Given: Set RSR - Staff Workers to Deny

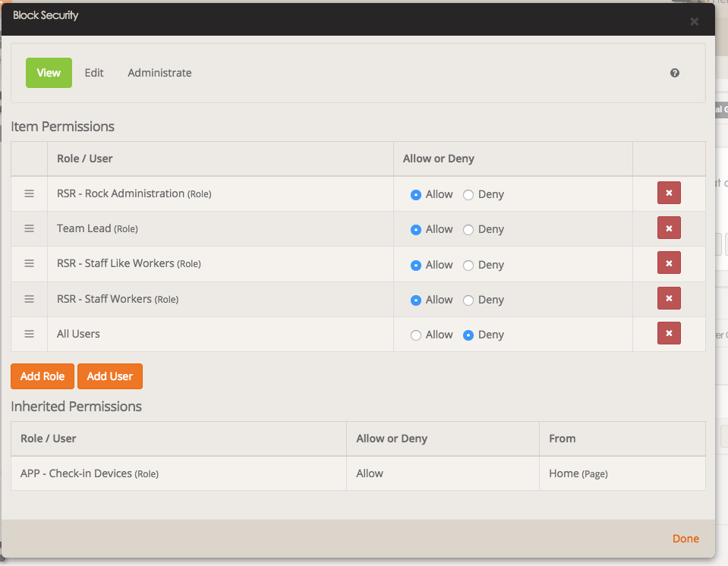Looking at the screenshot, I should [x=468, y=300].
